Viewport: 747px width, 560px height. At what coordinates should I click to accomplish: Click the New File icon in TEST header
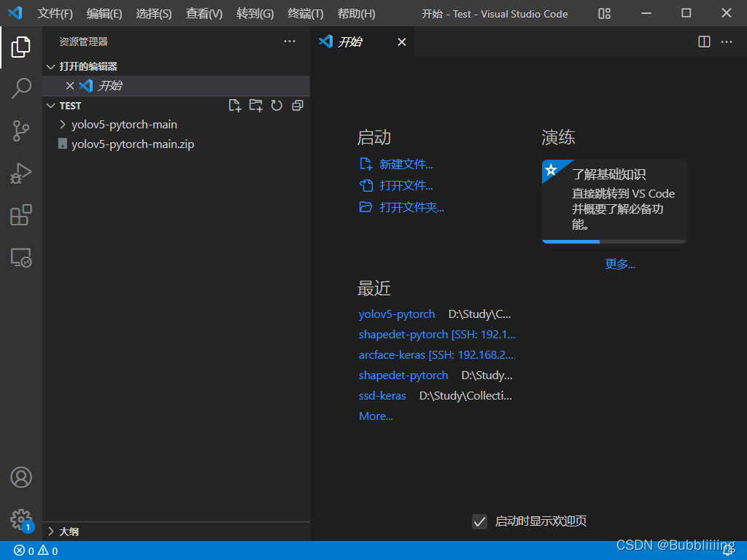pyautogui.click(x=235, y=105)
